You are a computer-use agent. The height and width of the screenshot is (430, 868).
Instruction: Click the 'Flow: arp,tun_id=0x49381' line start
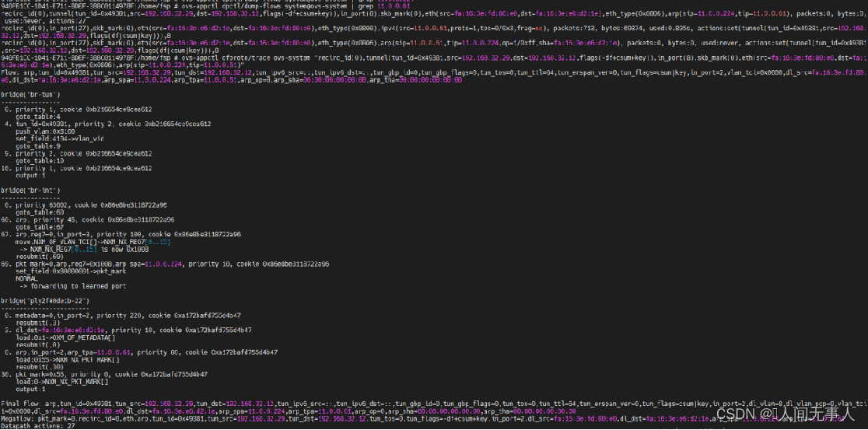(x=55, y=72)
